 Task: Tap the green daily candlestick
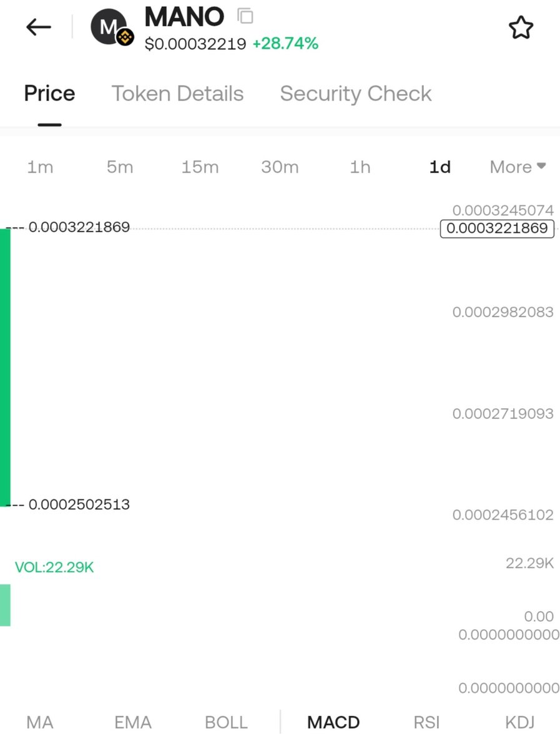(5, 367)
